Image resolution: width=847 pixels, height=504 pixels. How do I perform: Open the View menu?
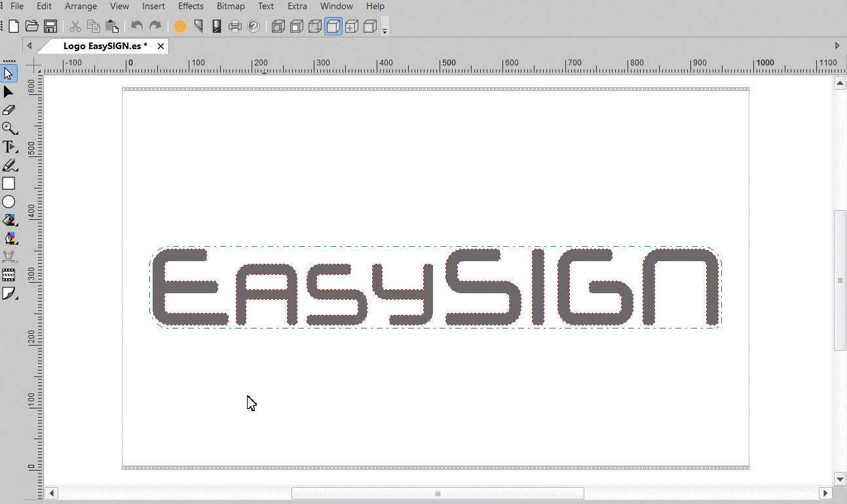pos(119,6)
